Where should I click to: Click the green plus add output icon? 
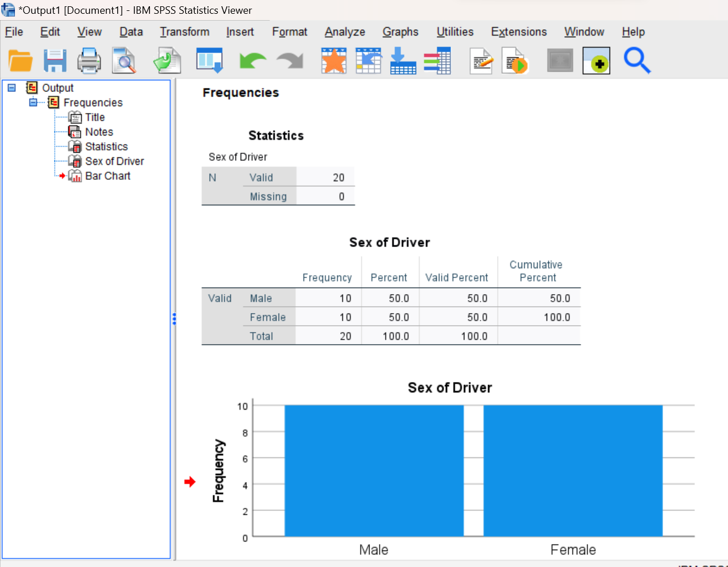coord(596,61)
